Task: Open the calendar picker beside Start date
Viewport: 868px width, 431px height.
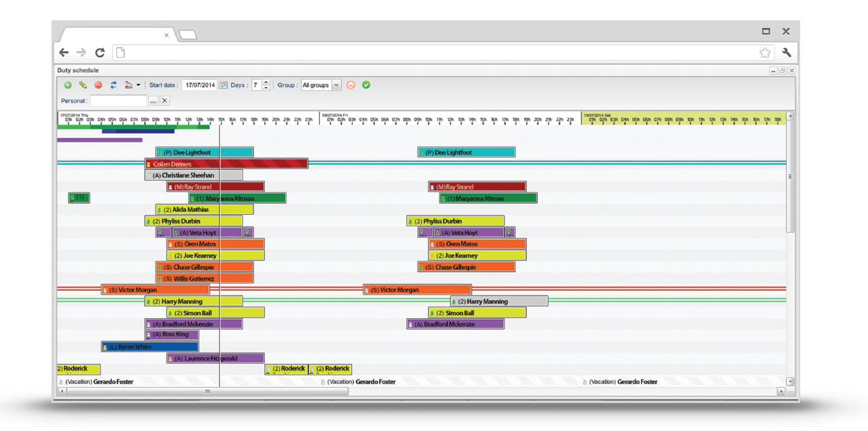Action: click(x=223, y=85)
